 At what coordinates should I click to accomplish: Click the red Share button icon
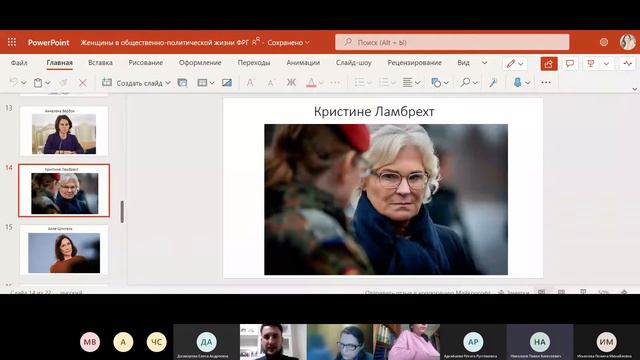[549, 63]
